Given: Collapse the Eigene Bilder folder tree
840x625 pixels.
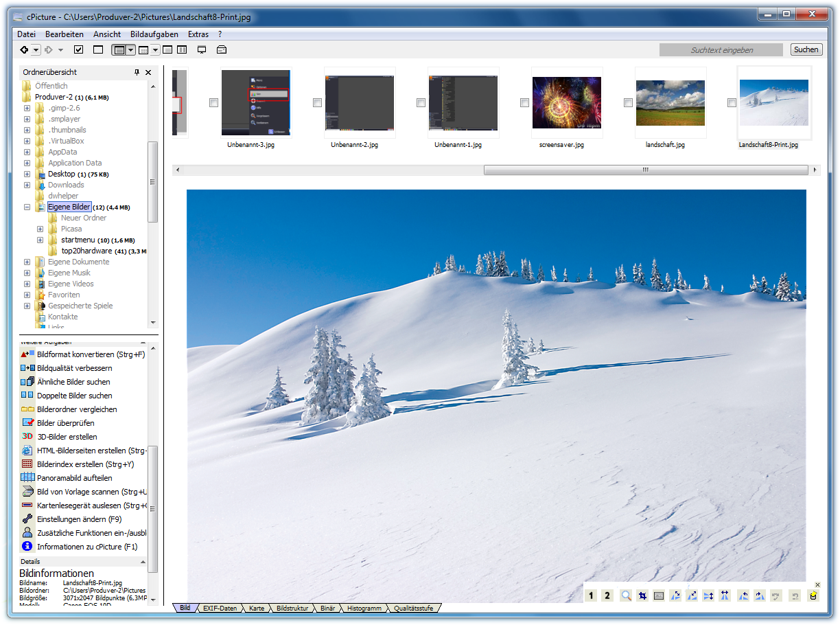Looking at the screenshot, I should 27,207.
